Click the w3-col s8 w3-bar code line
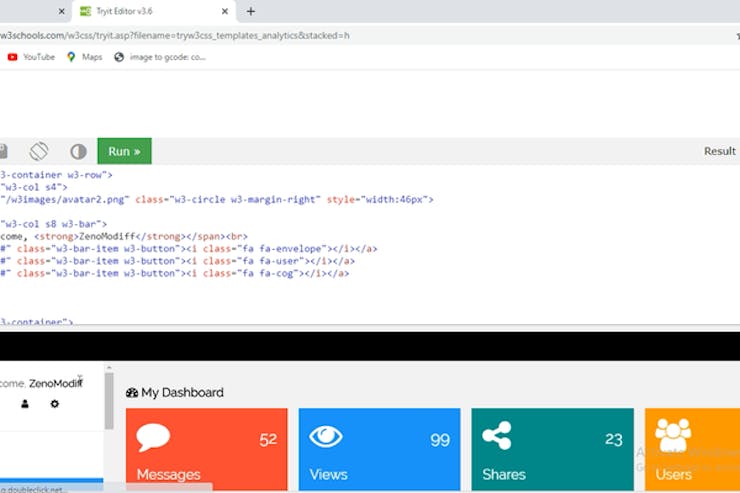Viewport: 740px width, 493px height. point(53,224)
